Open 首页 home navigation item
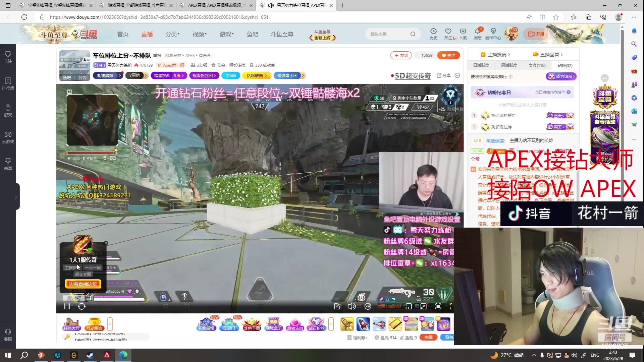Viewport: 644px width, 362px height. [123, 34]
